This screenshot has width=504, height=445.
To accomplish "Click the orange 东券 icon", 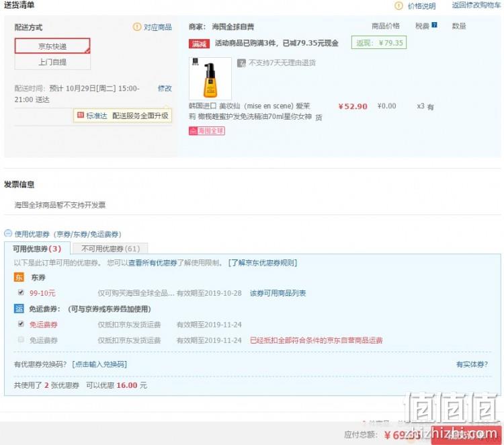I will [19, 277].
